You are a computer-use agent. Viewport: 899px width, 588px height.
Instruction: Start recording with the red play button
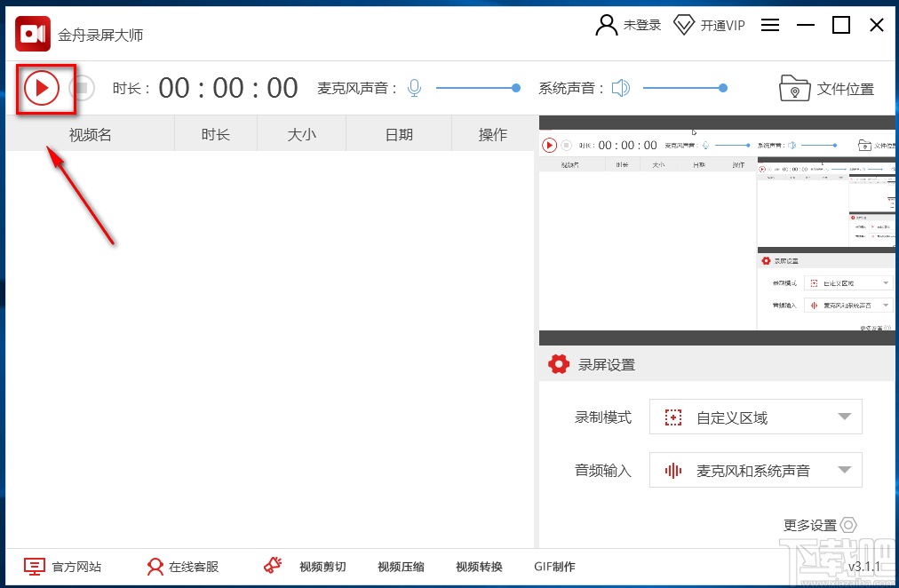pos(41,88)
